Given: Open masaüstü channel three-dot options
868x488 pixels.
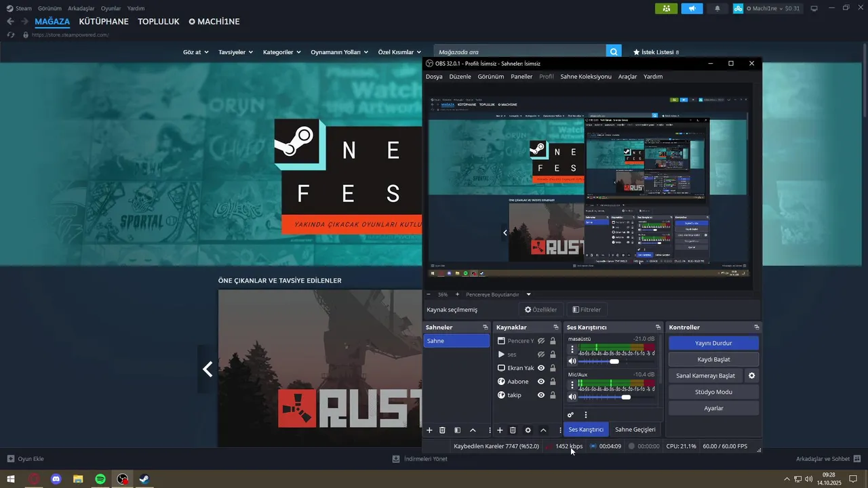Looking at the screenshot, I should (572, 350).
